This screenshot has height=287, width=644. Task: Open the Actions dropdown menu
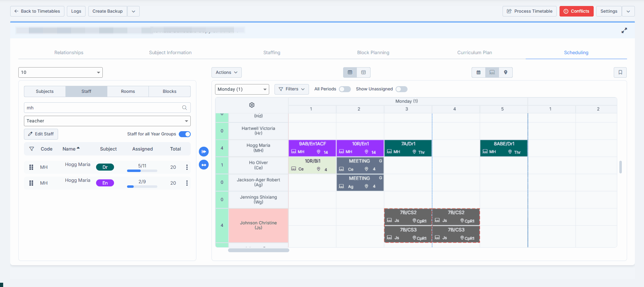point(226,72)
